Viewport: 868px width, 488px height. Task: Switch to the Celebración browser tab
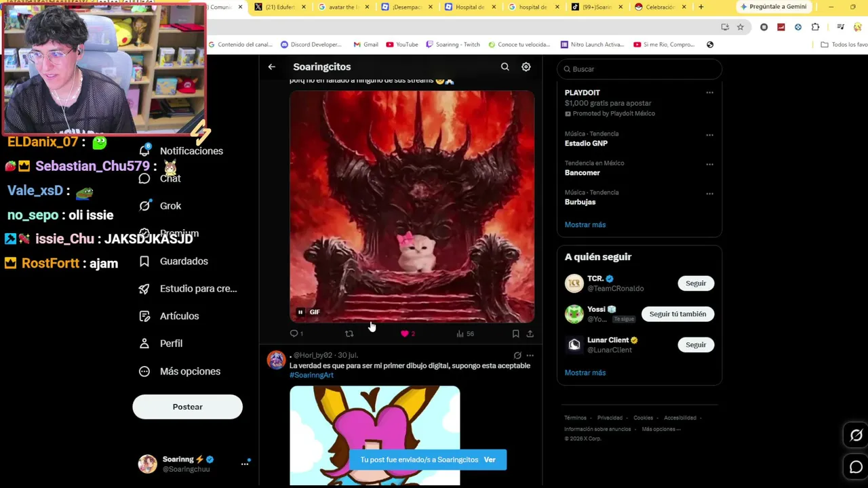tap(660, 7)
